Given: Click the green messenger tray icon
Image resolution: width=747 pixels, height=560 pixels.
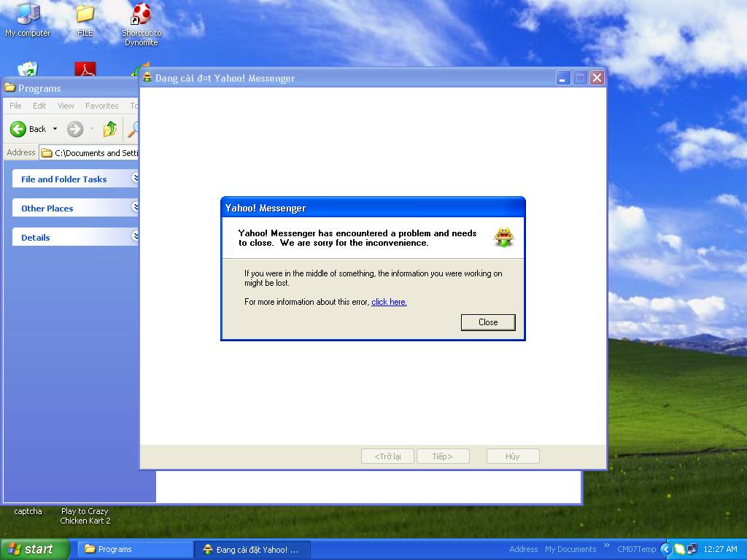Looking at the screenshot, I should tap(680, 549).
